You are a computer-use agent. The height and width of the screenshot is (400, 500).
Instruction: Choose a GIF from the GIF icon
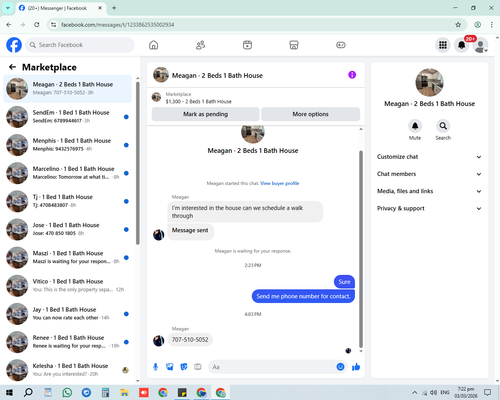198,367
